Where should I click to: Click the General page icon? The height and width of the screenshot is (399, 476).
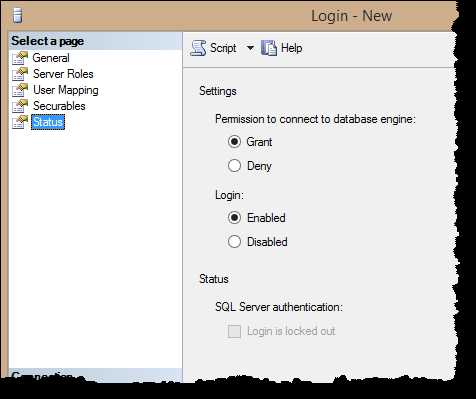(20, 58)
